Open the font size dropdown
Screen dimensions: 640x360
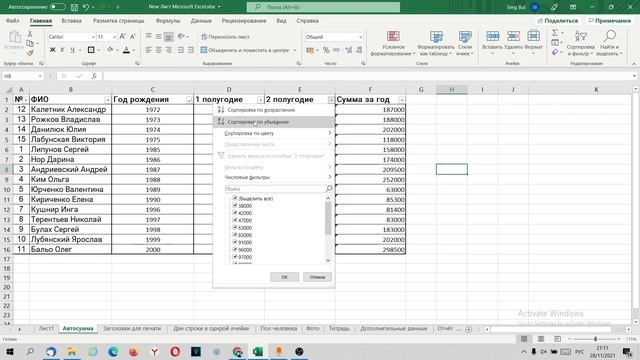(x=115, y=37)
